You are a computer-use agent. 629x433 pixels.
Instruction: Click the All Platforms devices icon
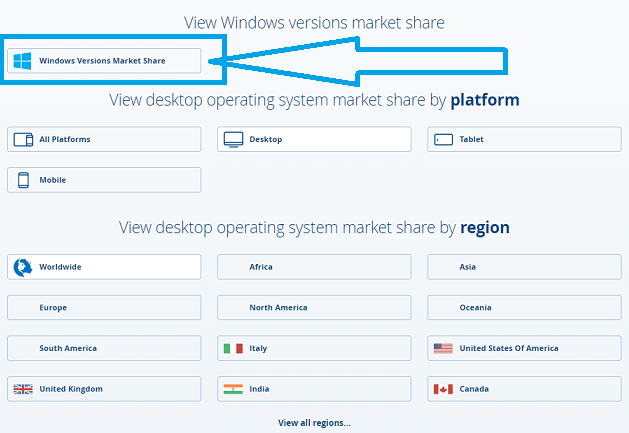click(x=23, y=140)
